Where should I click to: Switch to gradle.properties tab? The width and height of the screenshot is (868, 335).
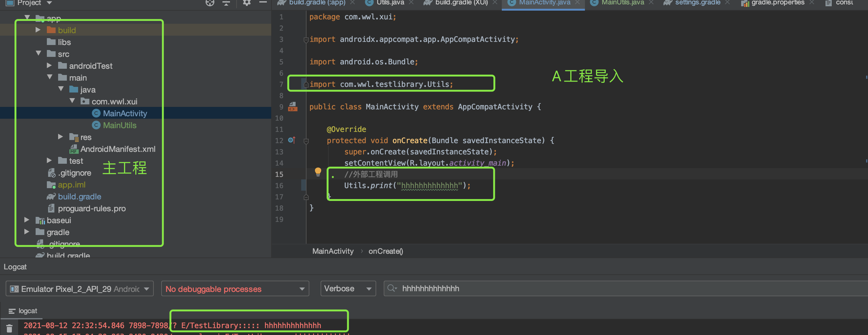[x=777, y=3]
